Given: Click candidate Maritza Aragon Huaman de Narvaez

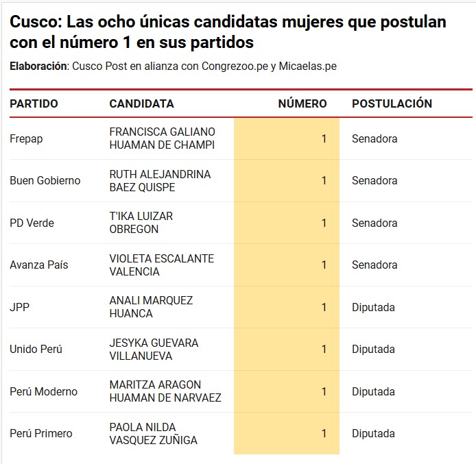Looking at the screenshot, I should (x=165, y=391).
